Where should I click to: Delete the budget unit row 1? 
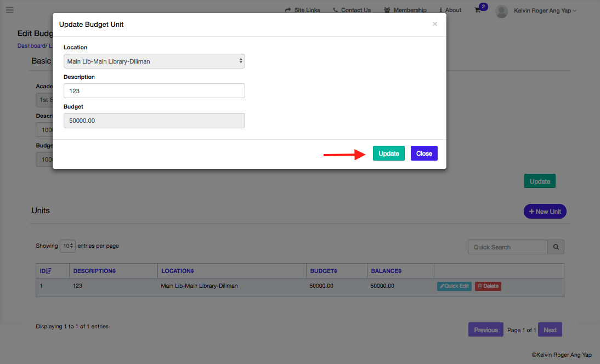coord(488,286)
